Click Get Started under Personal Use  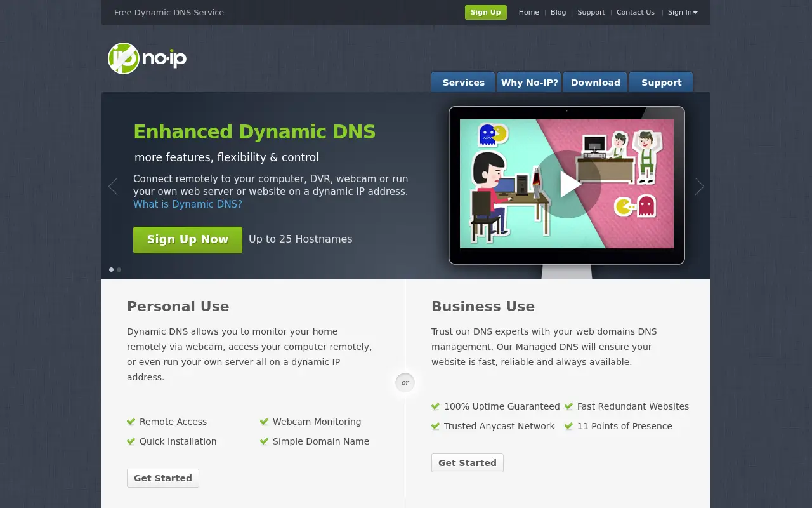tap(163, 478)
